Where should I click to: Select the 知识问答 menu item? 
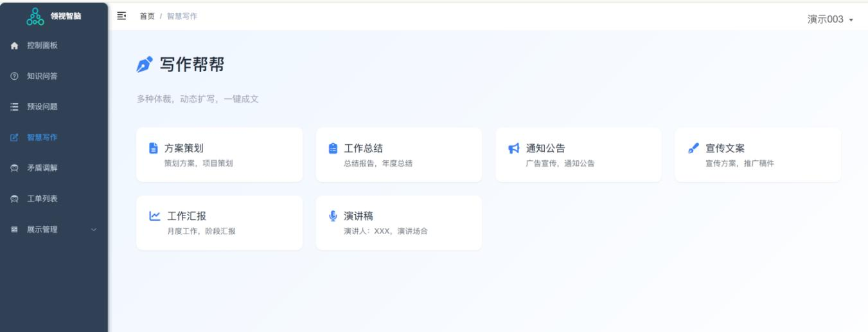tap(42, 77)
